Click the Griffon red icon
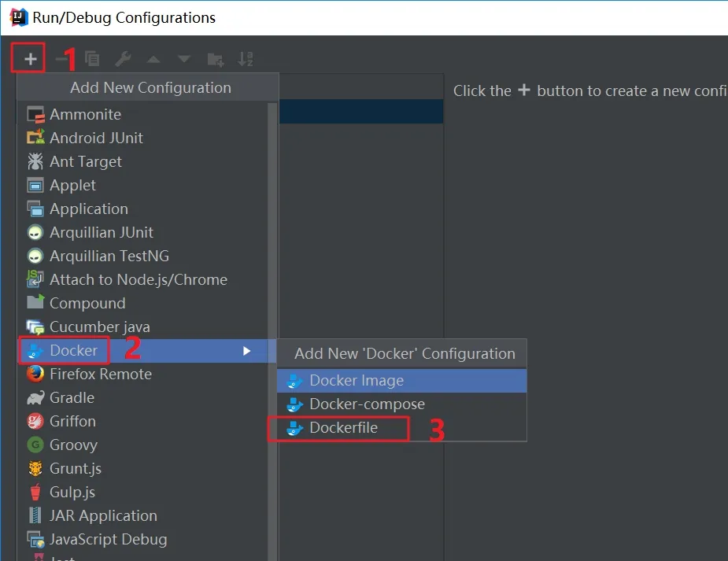The image size is (728, 561). pyautogui.click(x=35, y=421)
